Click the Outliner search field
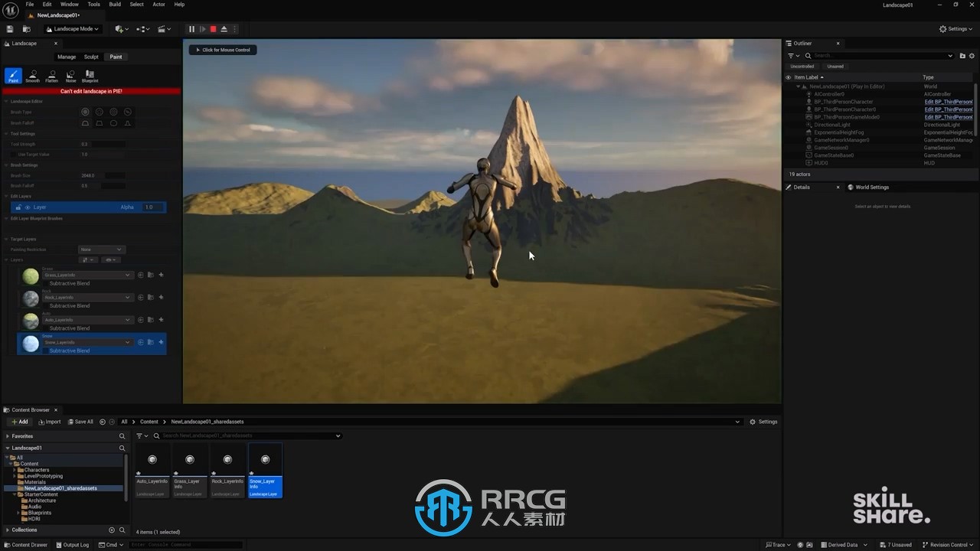 tap(879, 56)
